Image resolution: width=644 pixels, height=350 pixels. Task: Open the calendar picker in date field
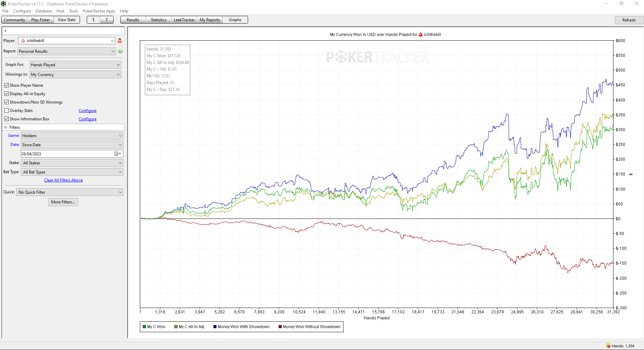point(118,154)
